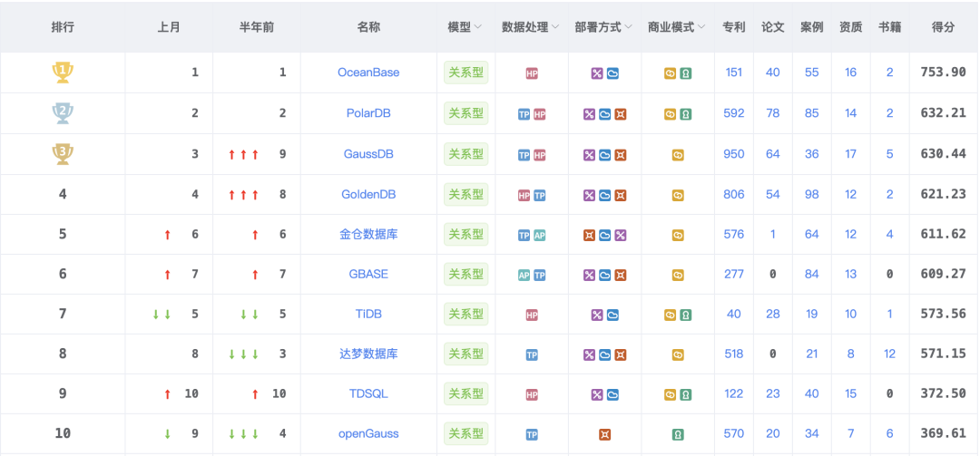The image size is (980, 456).
Task: Click GaussDB qualification count 17
Action: (850, 154)
